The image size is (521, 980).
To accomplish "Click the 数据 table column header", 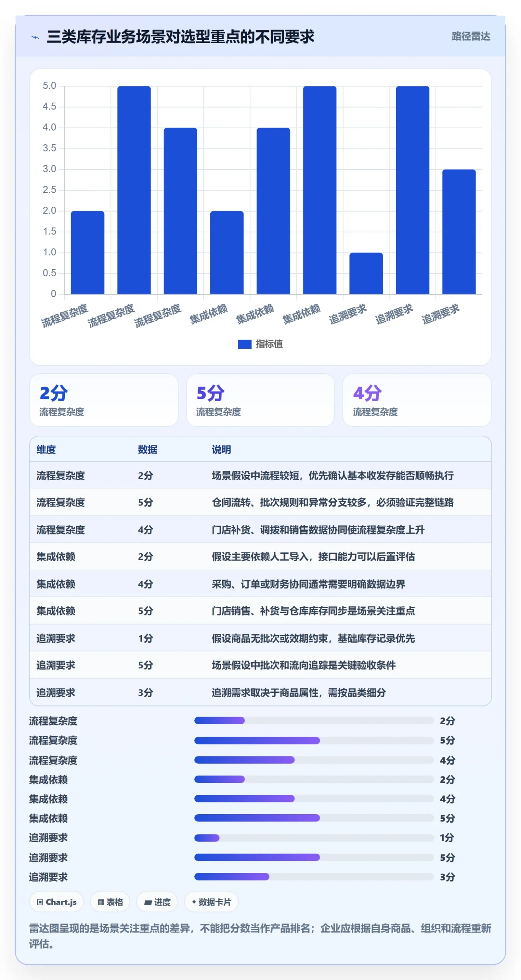I will [148, 449].
